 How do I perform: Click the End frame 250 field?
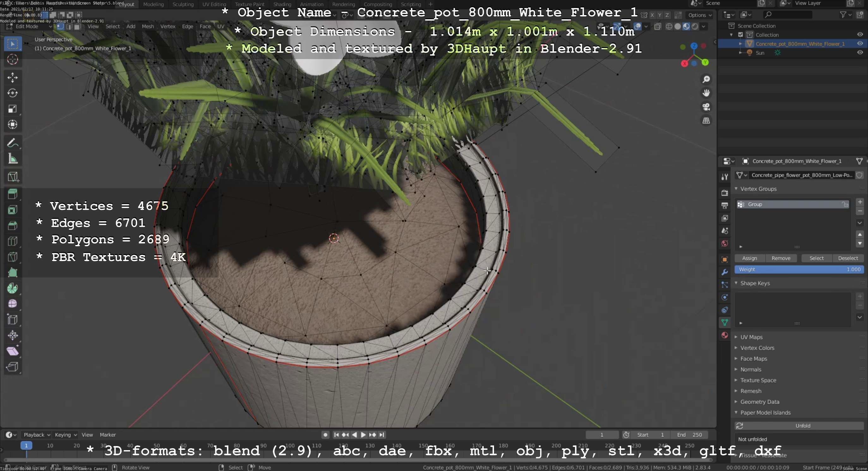(x=689, y=435)
